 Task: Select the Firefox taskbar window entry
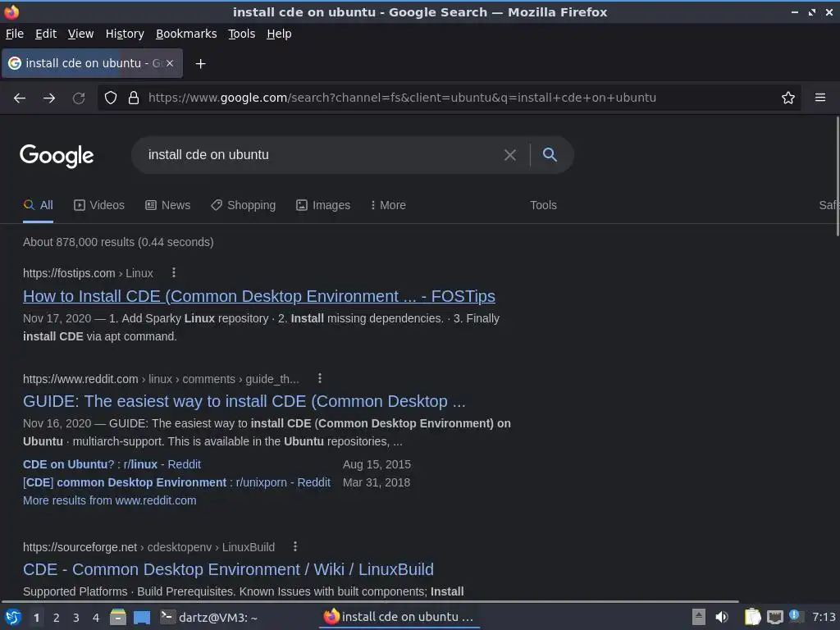399,617
